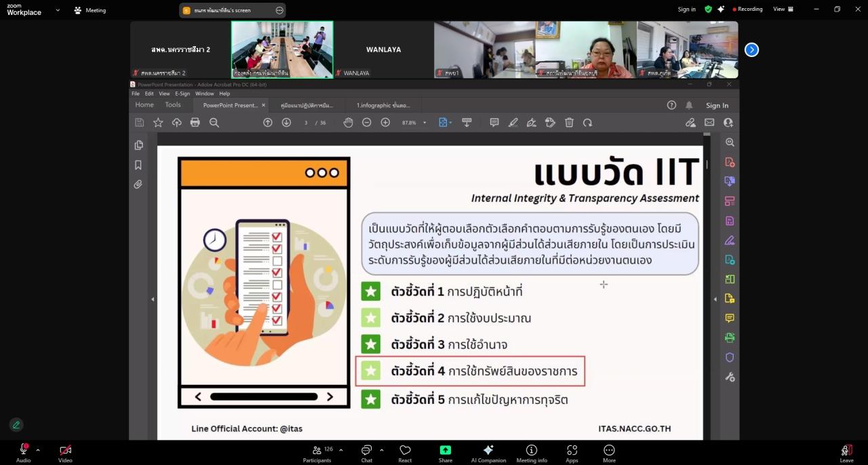Open screen share options ellipsis menu
This screenshot has width=868, height=465.
click(279, 10)
